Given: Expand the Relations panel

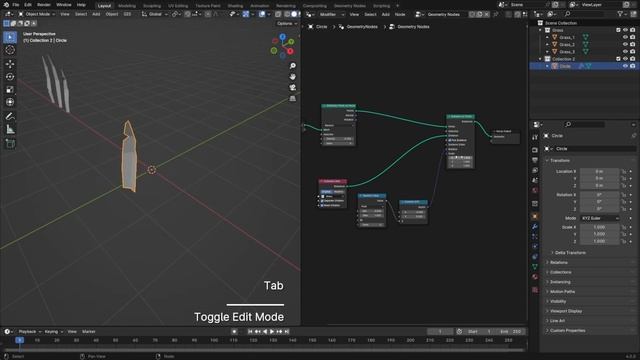Looking at the screenshot, I should pos(559,262).
